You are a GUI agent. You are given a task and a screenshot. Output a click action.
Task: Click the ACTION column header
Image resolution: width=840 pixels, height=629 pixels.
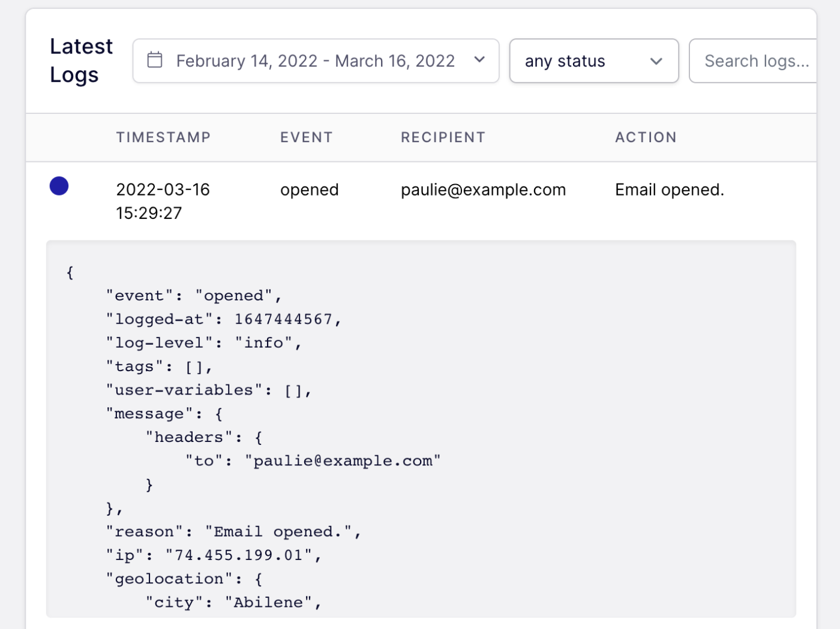[646, 137]
